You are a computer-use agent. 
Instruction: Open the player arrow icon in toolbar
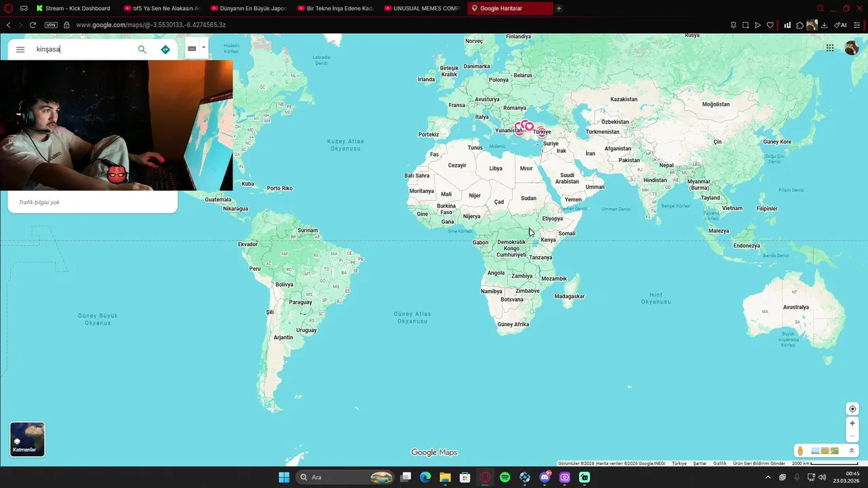pos(757,25)
